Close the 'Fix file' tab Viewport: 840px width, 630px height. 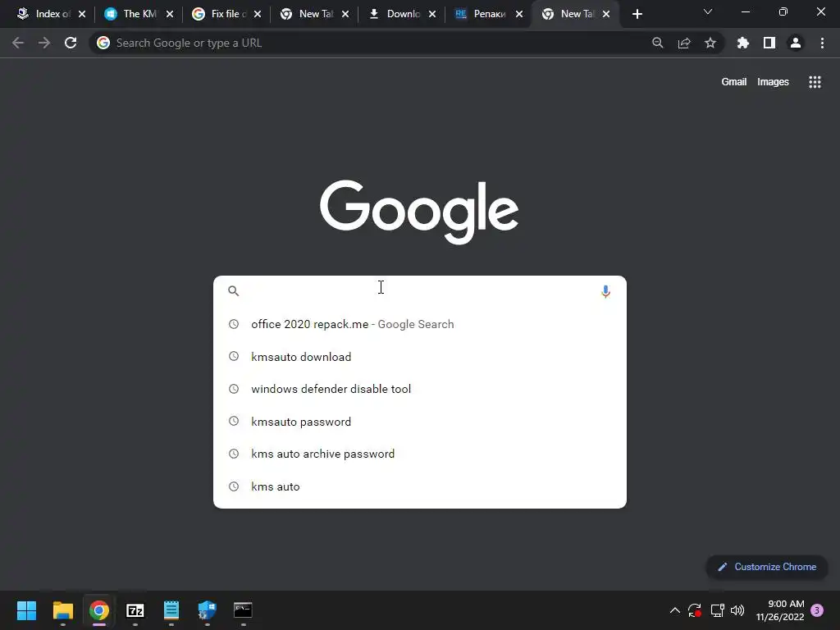coord(258,14)
